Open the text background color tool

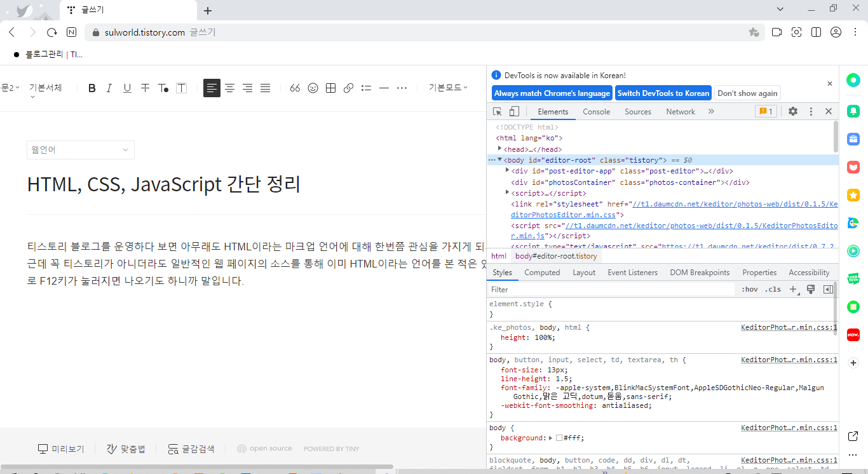tap(182, 88)
